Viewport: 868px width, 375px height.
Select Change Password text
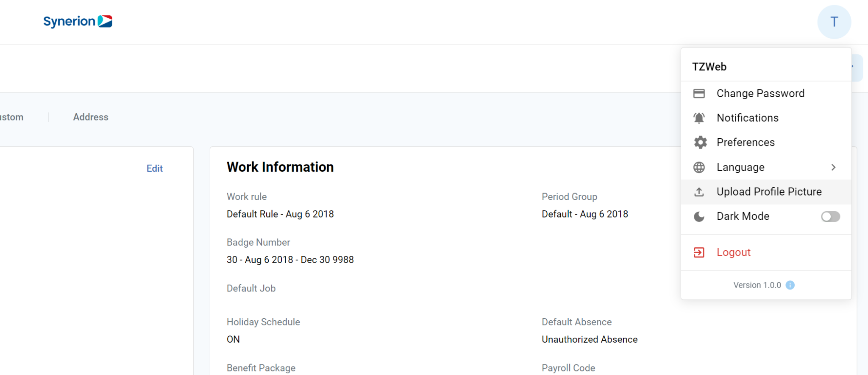click(x=760, y=93)
